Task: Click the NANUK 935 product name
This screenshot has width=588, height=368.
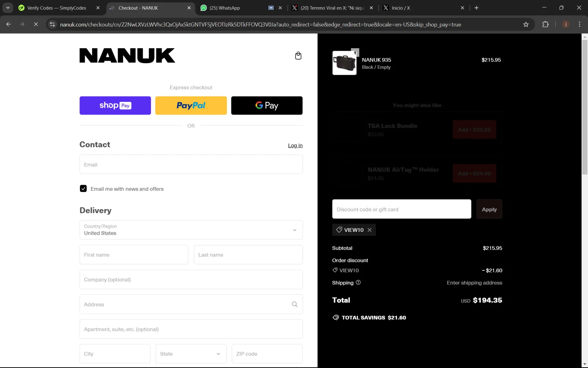Action: (x=376, y=60)
